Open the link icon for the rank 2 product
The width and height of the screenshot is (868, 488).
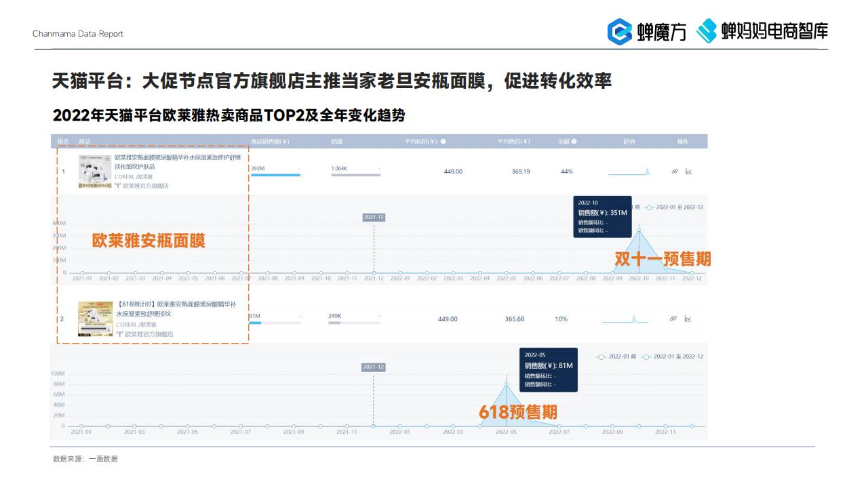[673, 319]
